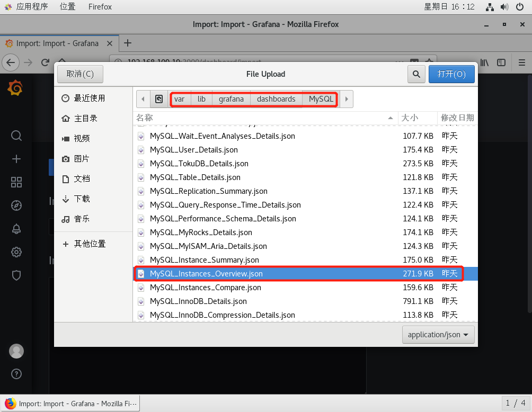Select 主目录 home folder
The height and width of the screenshot is (412, 532).
(x=93, y=118)
